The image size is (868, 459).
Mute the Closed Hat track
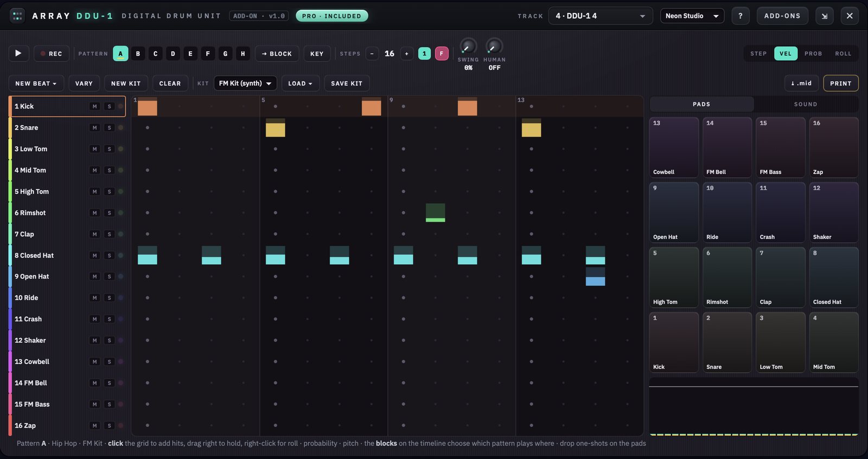(95, 255)
